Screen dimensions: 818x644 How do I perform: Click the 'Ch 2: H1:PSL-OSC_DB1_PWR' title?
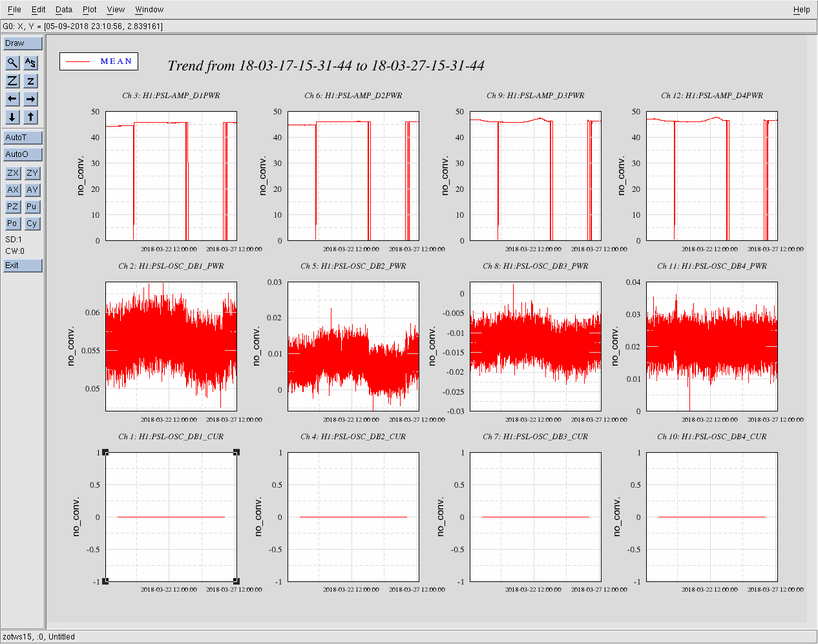click(171, 266)
